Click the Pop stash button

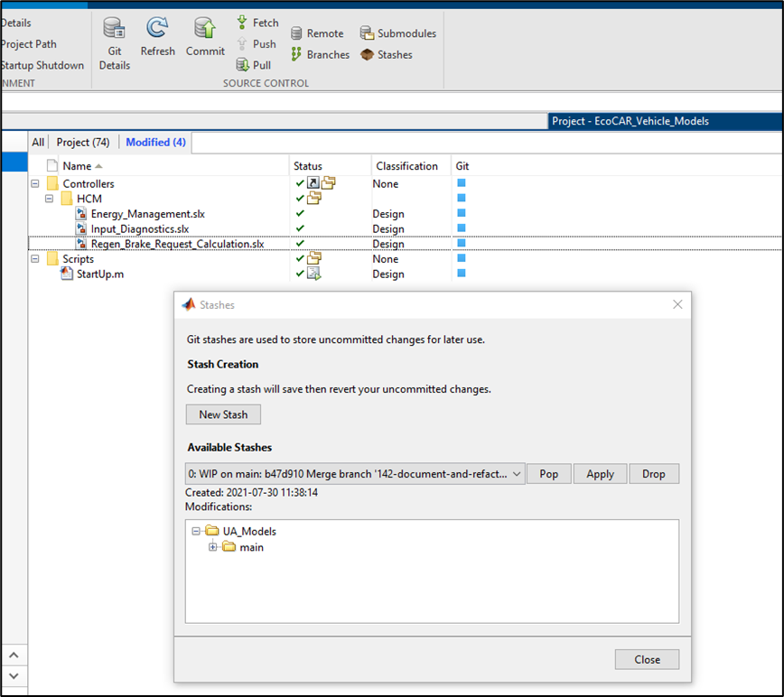click(548, 474)
